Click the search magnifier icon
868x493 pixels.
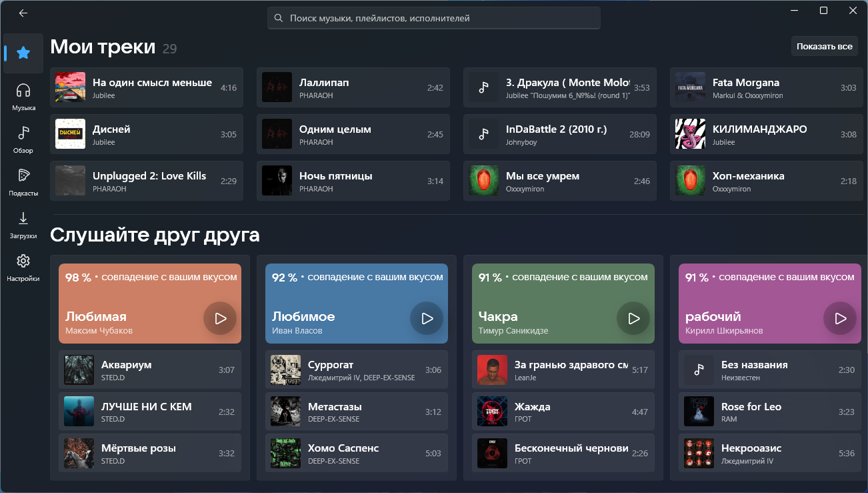(x=278, y=18)
